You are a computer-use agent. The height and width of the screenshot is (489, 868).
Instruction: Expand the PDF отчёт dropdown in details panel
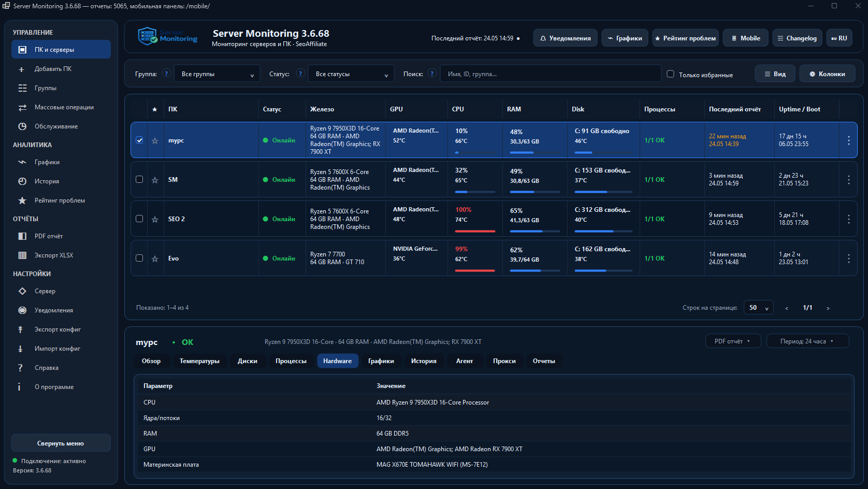[x=733, y=341]
